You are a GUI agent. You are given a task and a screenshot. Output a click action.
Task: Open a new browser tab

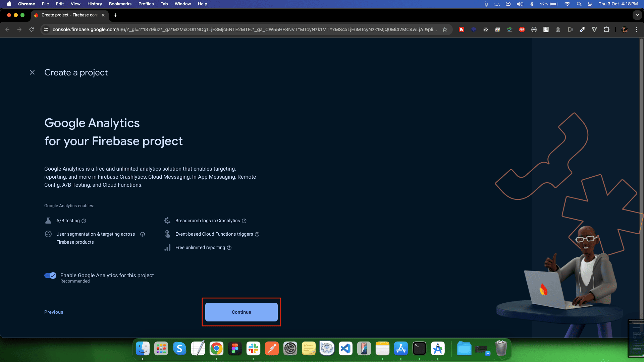click(x=115, y=15)
